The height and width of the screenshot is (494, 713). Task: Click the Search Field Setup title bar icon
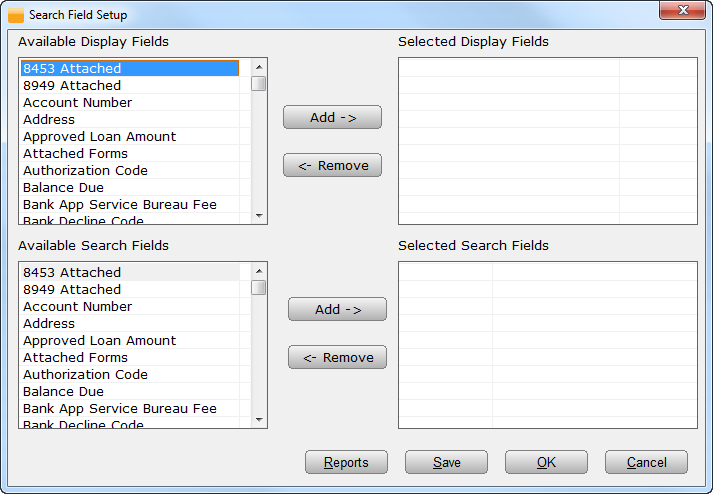16,15
